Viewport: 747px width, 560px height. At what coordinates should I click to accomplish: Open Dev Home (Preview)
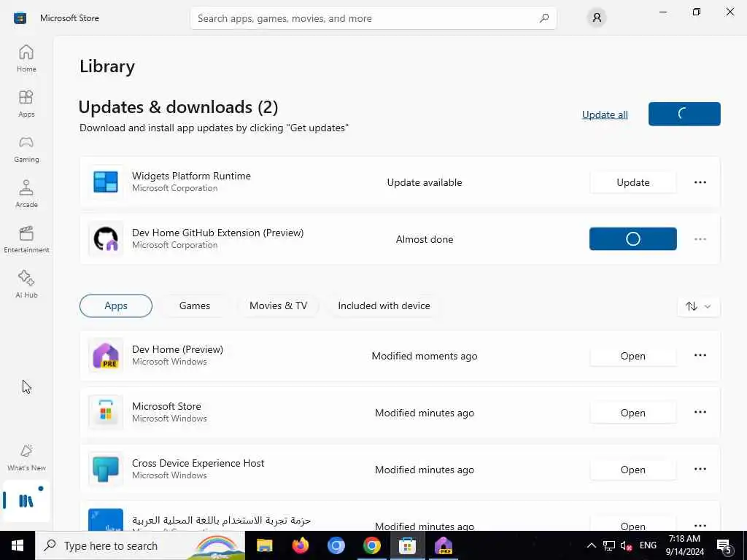(x=632, y=356)
